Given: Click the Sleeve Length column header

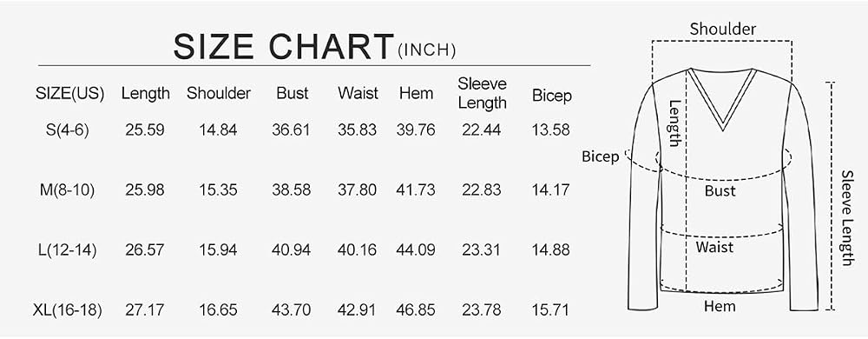Looking at the screenshot, I should coord(482,94).
